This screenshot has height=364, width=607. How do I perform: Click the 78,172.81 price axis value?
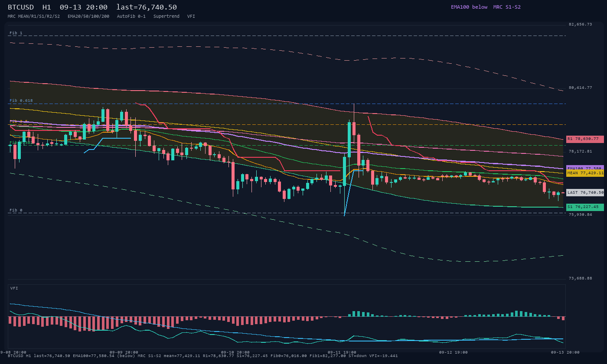tap(580, 151)
